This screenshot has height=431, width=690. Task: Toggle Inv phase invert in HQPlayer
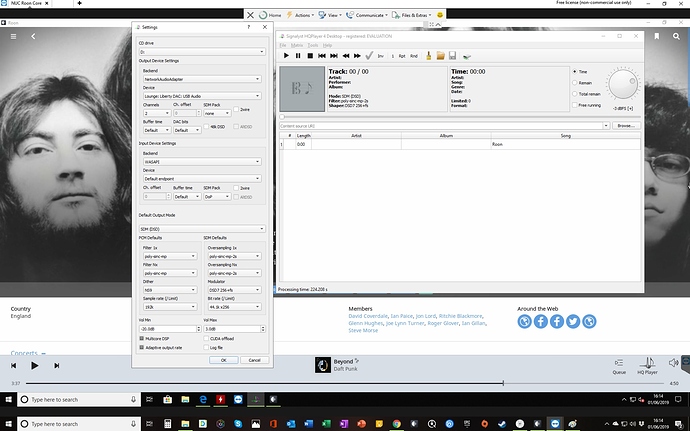pyautogui.click(x=381, y=56)
